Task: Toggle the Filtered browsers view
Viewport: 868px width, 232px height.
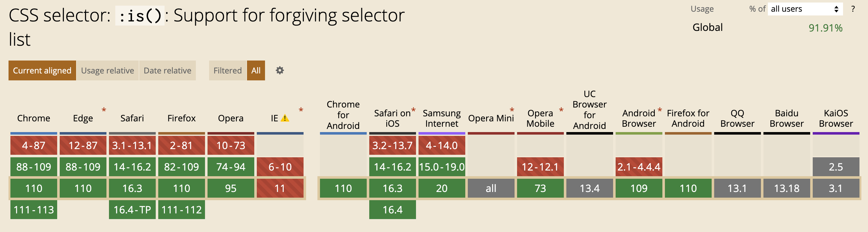Action: [227, 71]
